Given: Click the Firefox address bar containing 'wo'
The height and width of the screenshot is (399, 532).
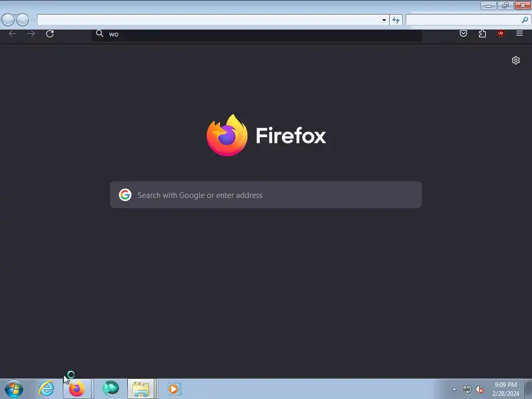Looking at the screenshot, I should tap(257, 34).
